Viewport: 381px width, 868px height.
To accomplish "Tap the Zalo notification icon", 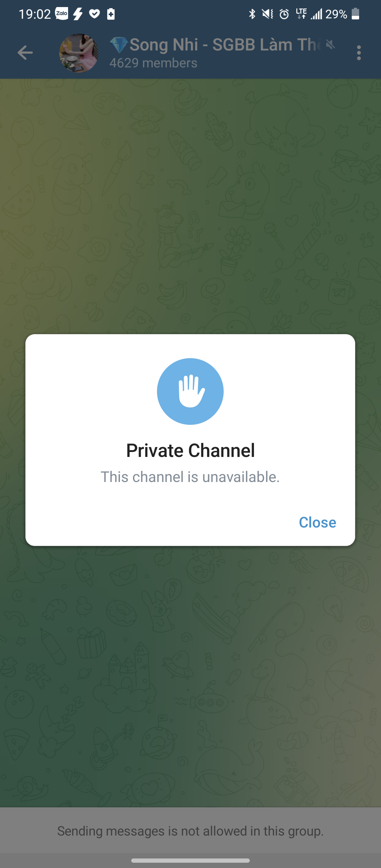I will pos(62,14).
